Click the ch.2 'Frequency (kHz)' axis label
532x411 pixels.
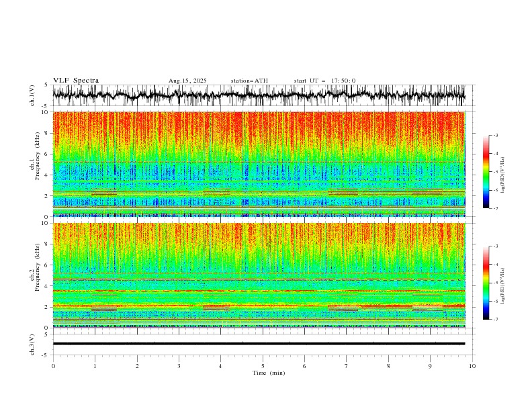click(x=38, y=267)
